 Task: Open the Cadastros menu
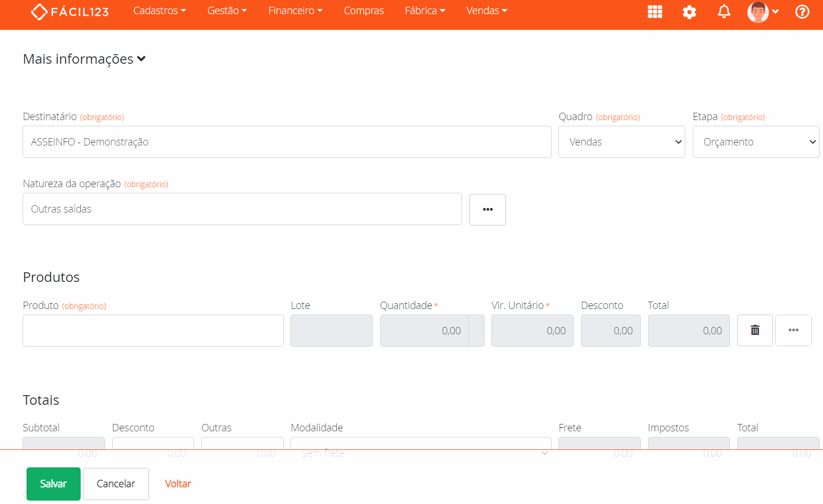point(159,11)
